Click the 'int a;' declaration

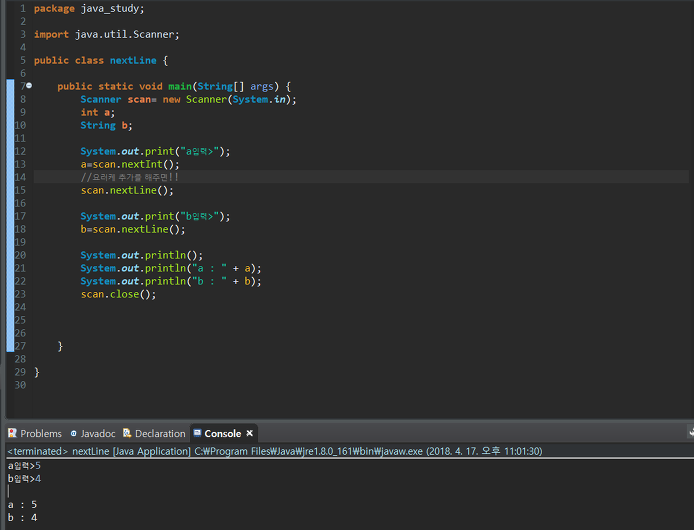[98, 112]
